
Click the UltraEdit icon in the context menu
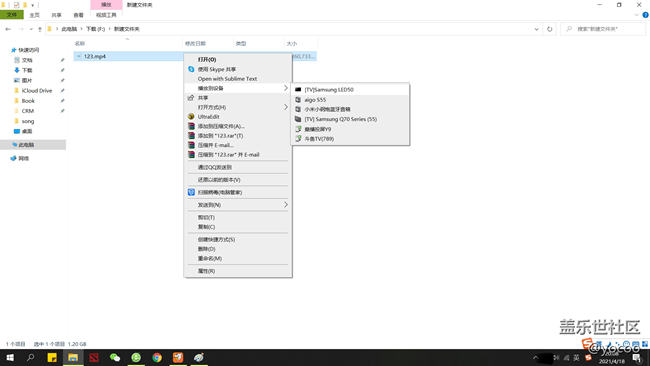[x=191, y=116]
